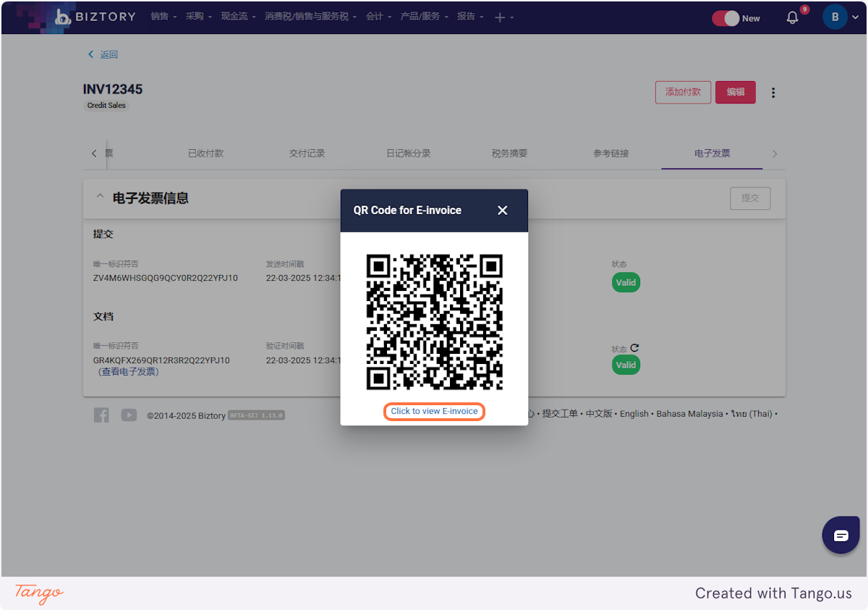Switch language to Bahasa Malaysia
Image resolution: width=868 pixels, height=610 pixels.
(689, 414)
